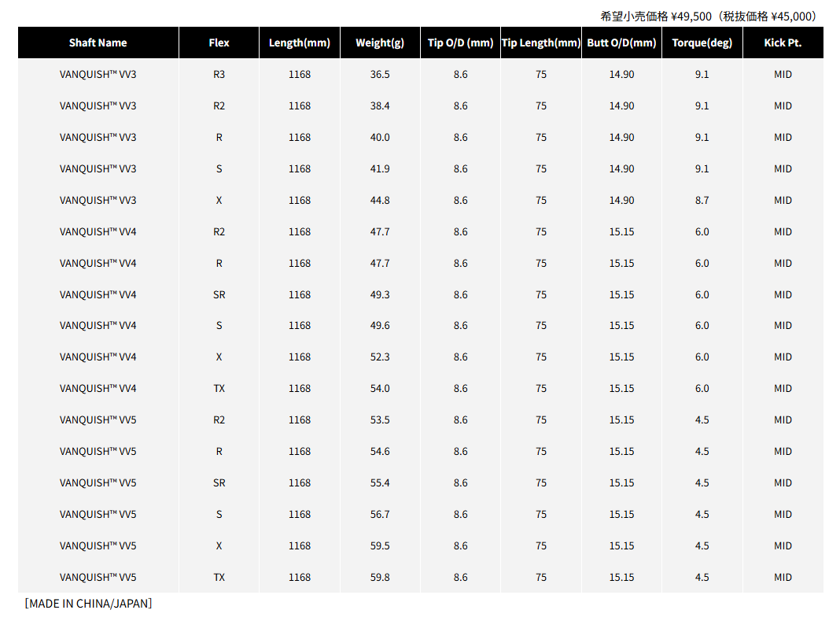Click the Flex column header
Image resolution: width=840 pixels, height=621 pixels.
[219, 43]
